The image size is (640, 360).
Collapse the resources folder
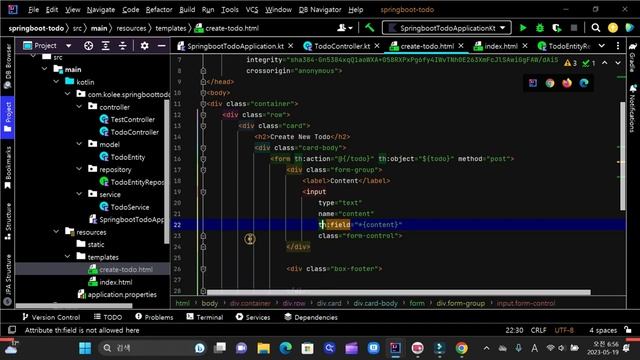(x=56, y=231)
